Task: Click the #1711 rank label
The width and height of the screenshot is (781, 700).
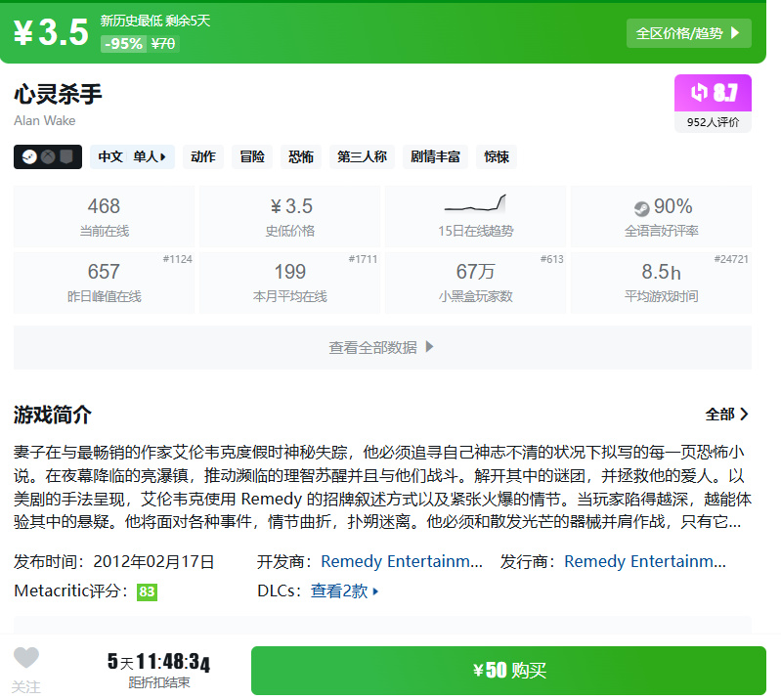Action: [363, 259]
